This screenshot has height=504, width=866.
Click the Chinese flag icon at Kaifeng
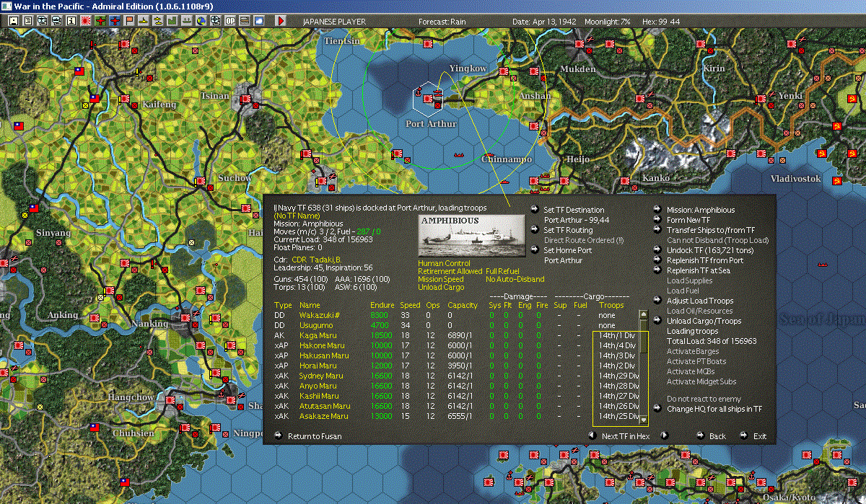click(x=94, y=98)
